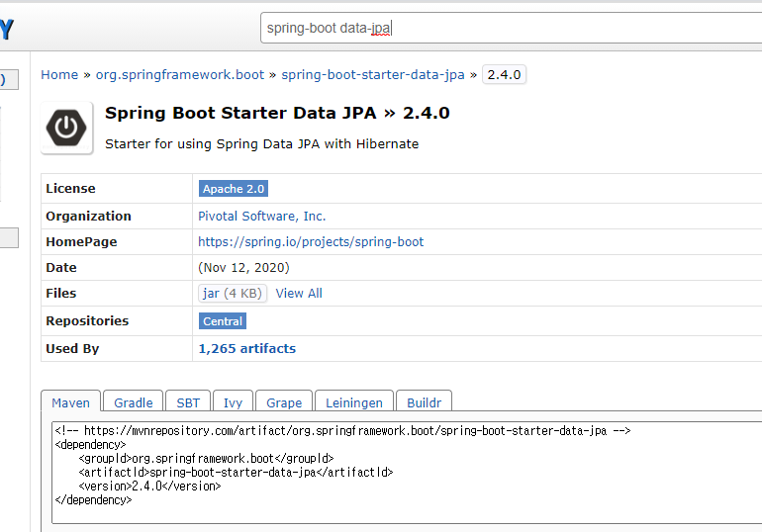Click the artifactId line in the snippet
The height and width of the screenshot is (532, 762).
(236, 472)
